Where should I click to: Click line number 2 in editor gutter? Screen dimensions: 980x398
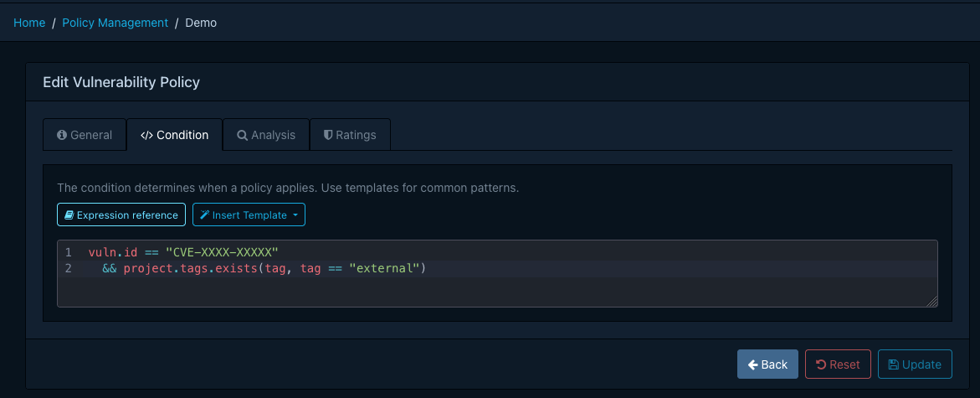coord(69,268)
